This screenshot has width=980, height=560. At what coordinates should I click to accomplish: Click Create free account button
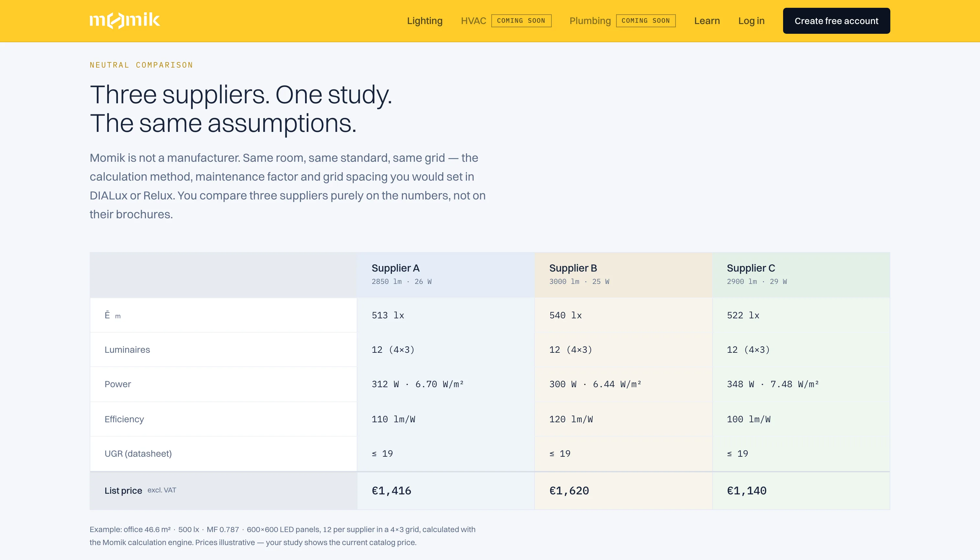[x=836, y=21]
